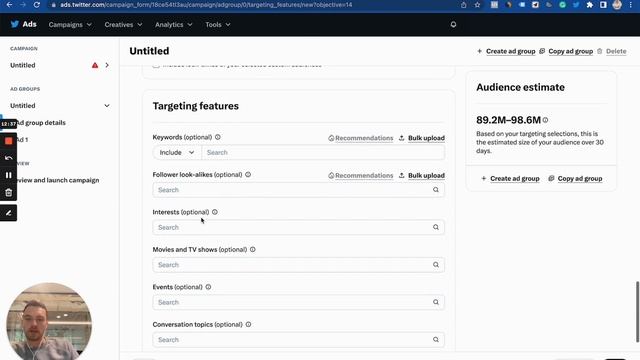This screenshot has height=360, width=640.
Task: Click Movies and TV shows info icon
Action: [x=253, y=249]
